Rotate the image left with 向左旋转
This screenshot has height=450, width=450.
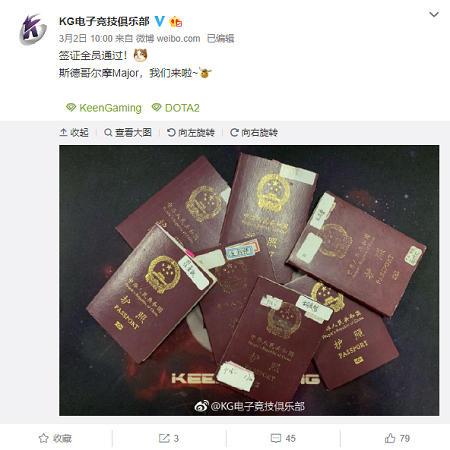click(191, 132)
